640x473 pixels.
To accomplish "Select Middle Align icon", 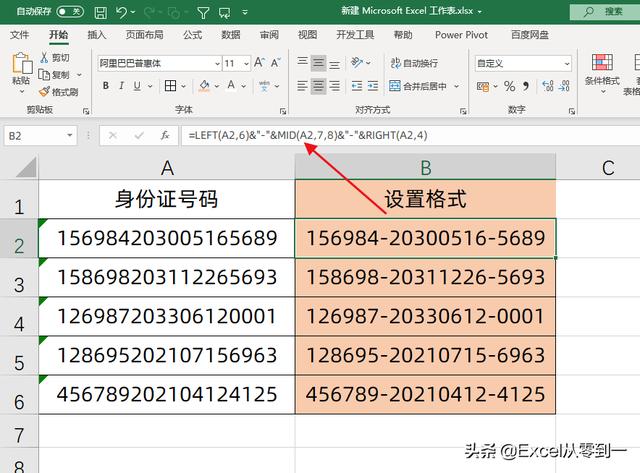I will (x=318, y=63).
